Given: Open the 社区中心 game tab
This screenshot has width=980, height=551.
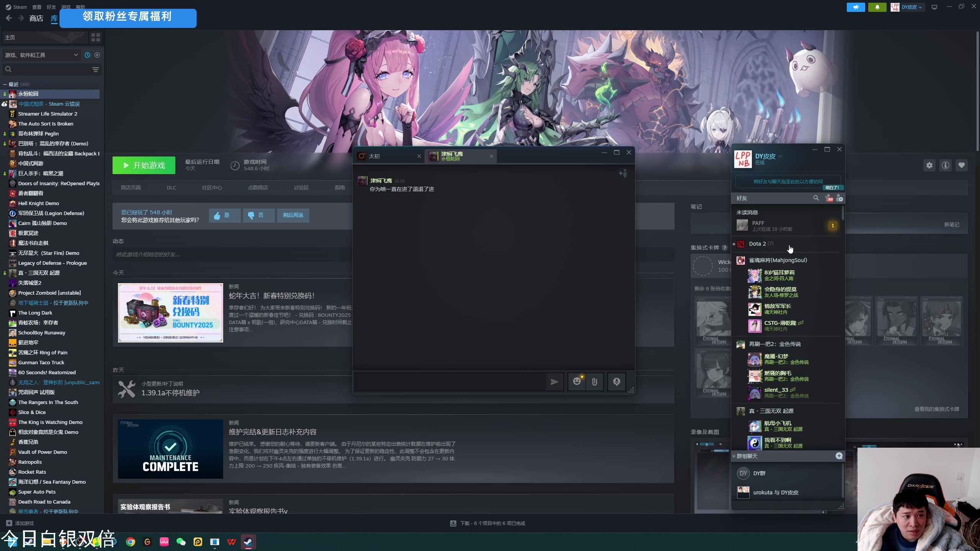Looking at the screenshot, I should point(212,187).
